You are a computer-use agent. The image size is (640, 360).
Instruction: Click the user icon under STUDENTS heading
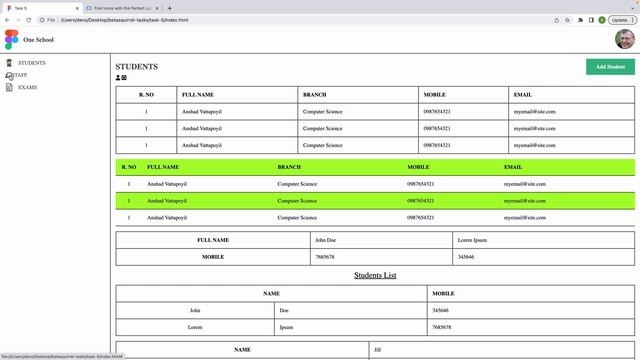[x=118, y=78]
